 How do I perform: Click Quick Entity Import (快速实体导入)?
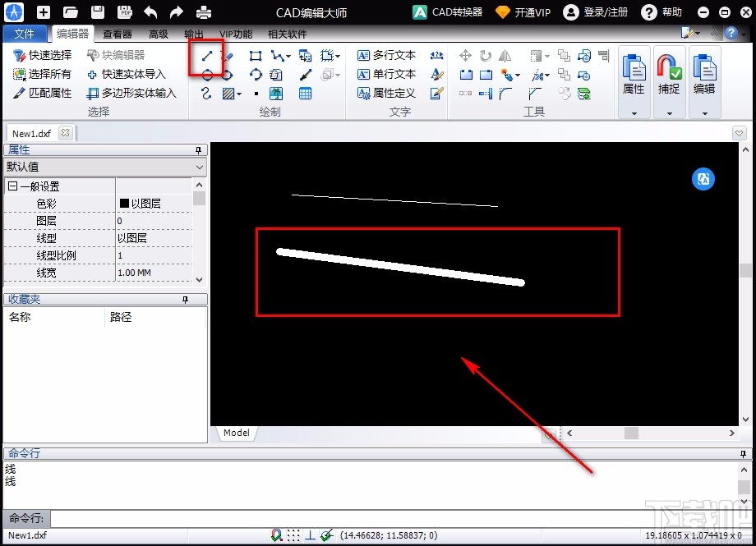[x=127, y=74]
